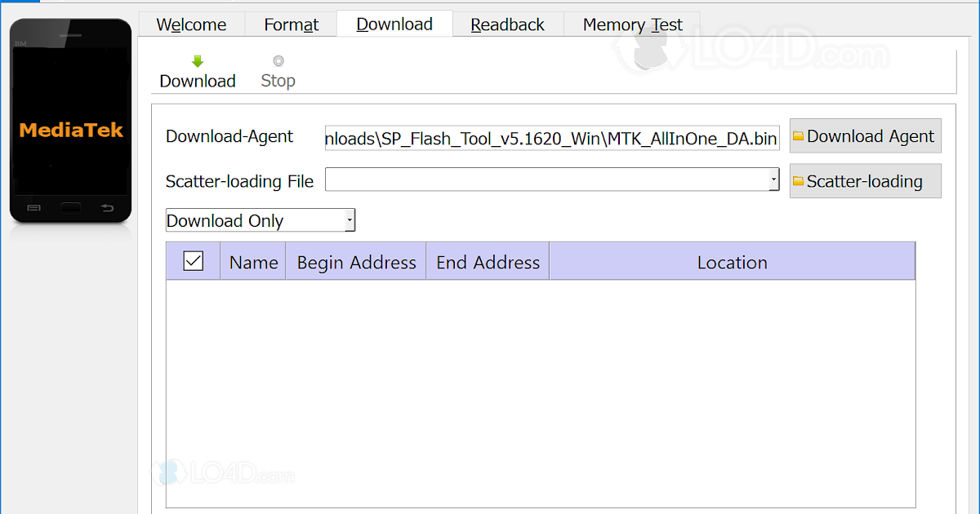Click the Scatter-loading File label text
This screenshot has height=514, width=980.
(239, 181)
